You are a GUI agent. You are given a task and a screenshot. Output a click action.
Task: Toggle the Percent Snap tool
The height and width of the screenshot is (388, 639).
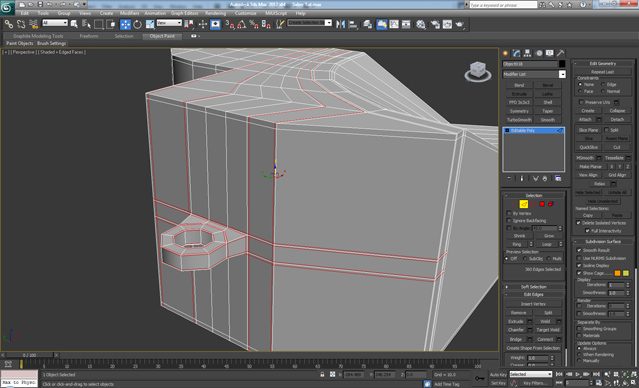coord(254,24)
